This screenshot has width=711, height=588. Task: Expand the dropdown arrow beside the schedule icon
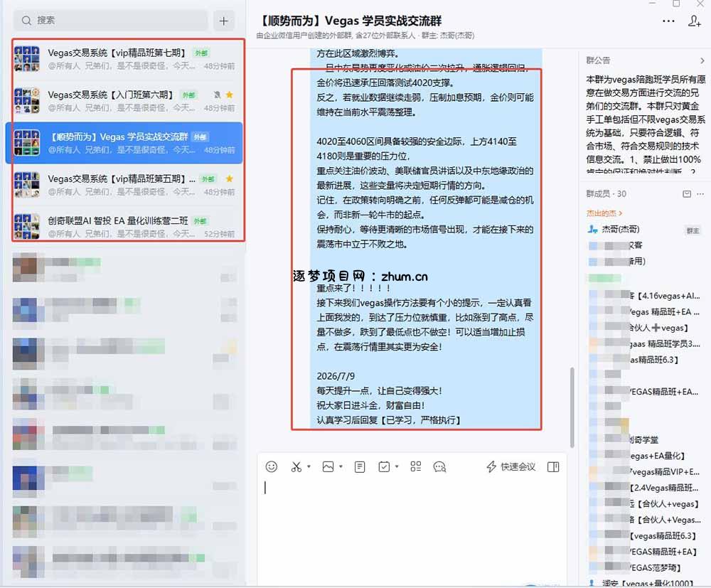click(397, 466)
